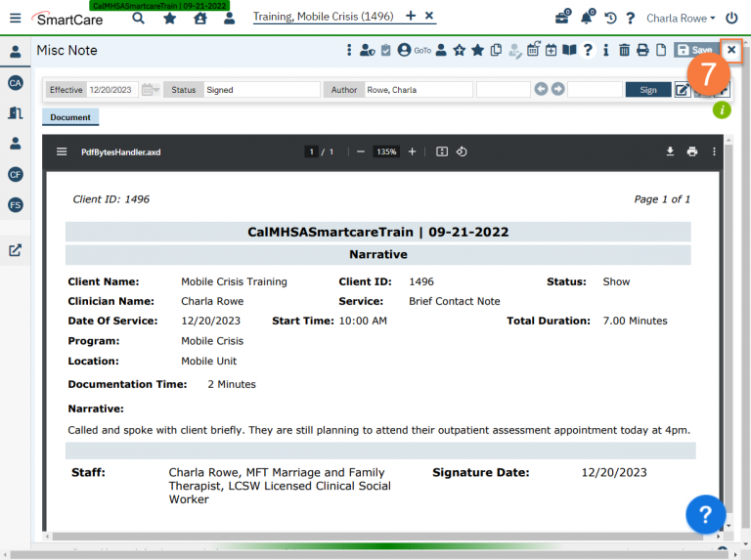Open search with the magnifying glass icon

(139, 18)
